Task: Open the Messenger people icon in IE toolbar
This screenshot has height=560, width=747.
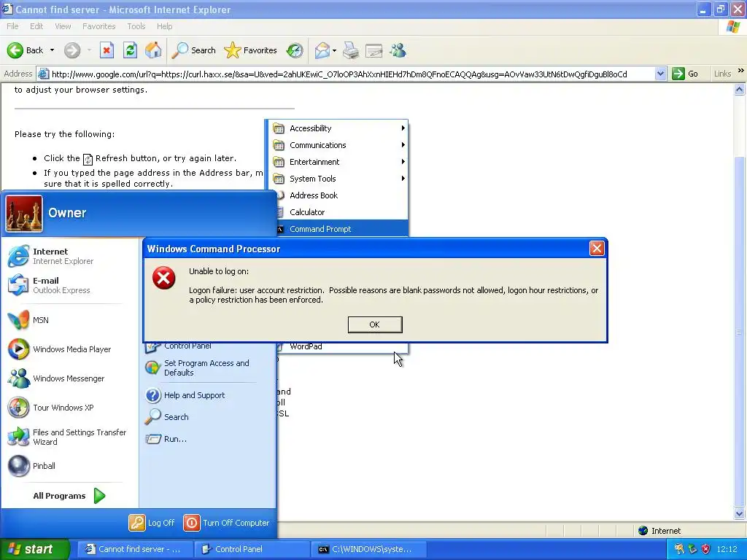Action: 398,50
